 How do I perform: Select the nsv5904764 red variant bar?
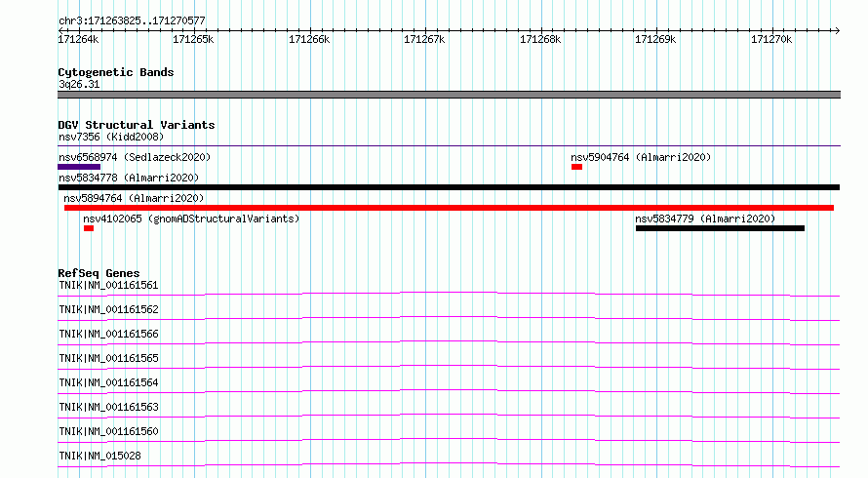click(x=576, y=167)
